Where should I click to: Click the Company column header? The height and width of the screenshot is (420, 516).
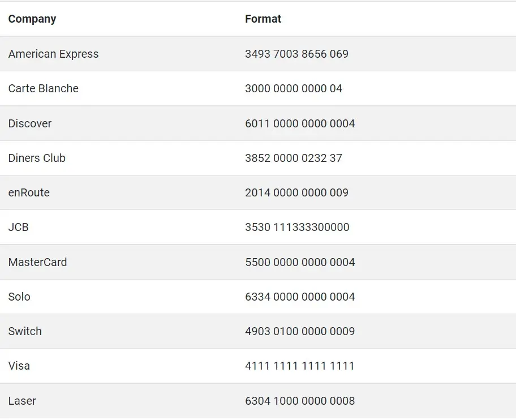click(x=32, y=19)
